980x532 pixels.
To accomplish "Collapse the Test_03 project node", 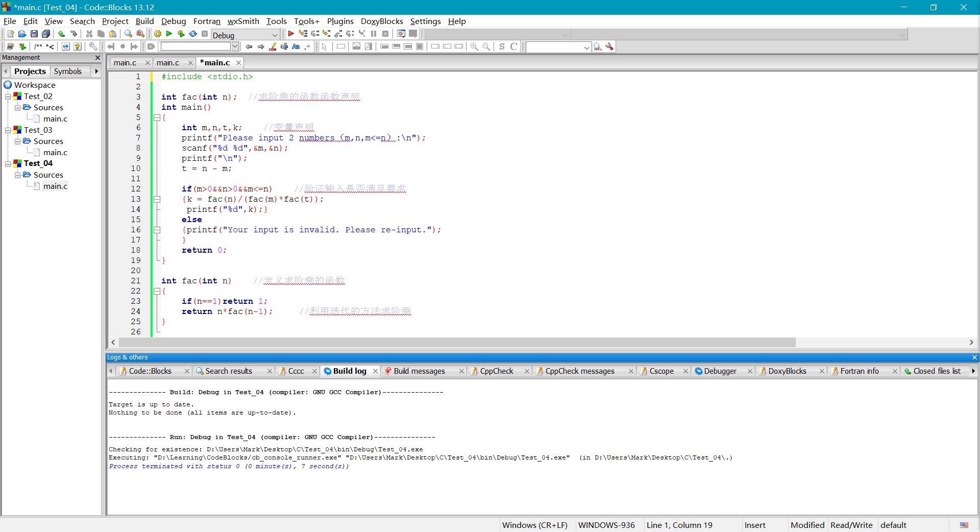I will pyautogui.click(x=8, y=130).
